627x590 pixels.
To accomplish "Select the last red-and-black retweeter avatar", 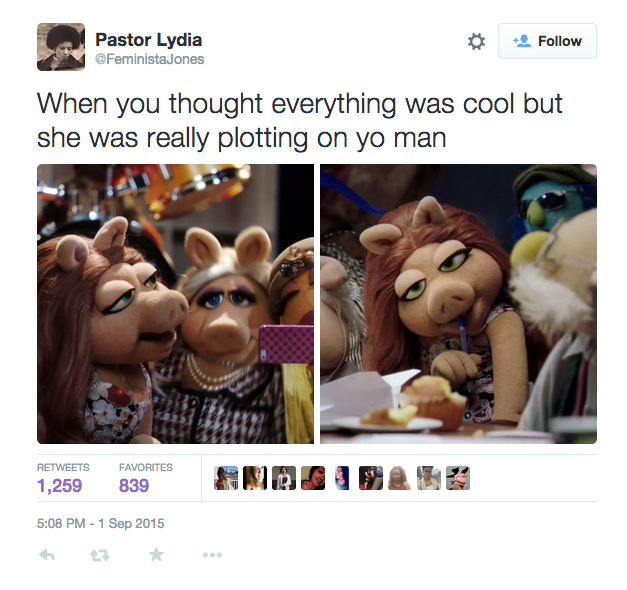I will [x=458, y=478].
